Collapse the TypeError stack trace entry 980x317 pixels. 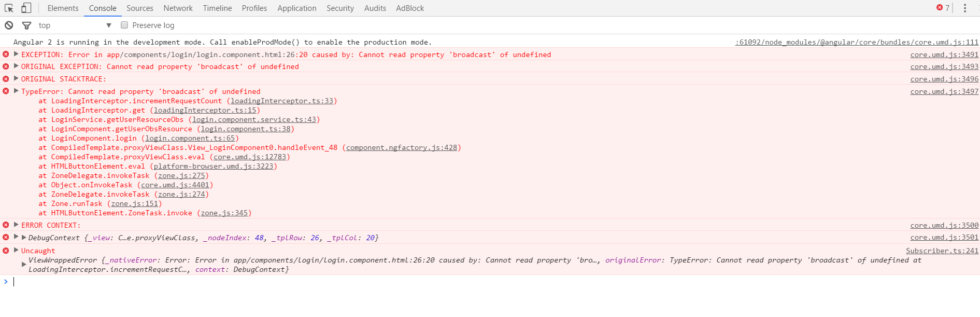16,91
